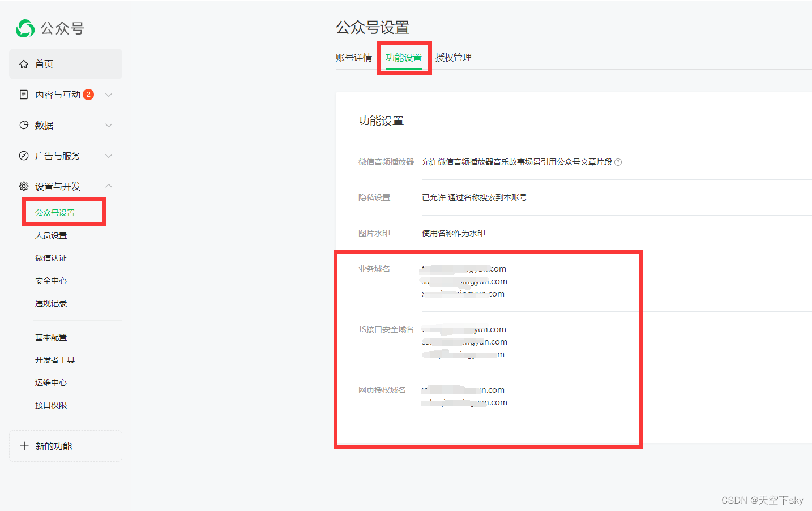Viewport: 812px width, 511px height.
Task: Click the 新的功能 button
Action: (66, 446)
